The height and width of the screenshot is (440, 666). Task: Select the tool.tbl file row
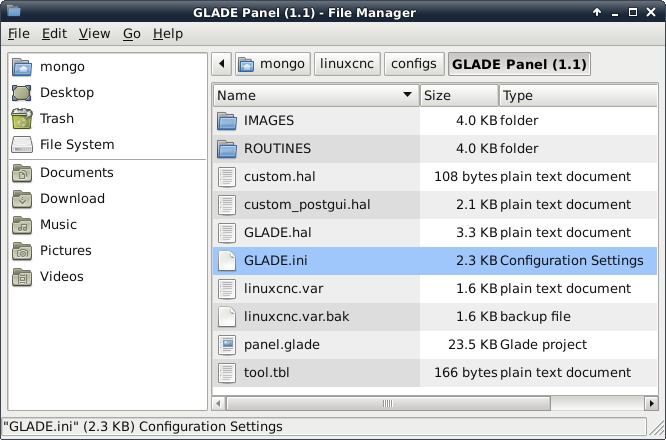pyautogui.click(x=435, y=373)
